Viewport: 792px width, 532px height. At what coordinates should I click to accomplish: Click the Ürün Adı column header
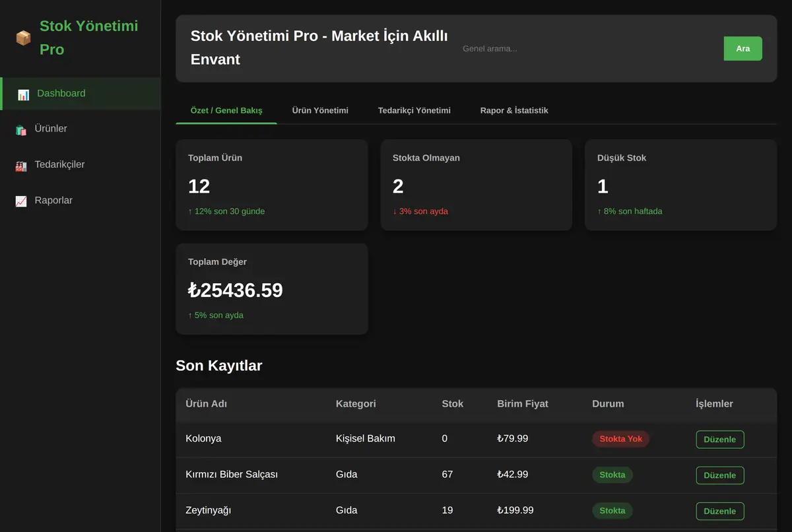(207, 404)
